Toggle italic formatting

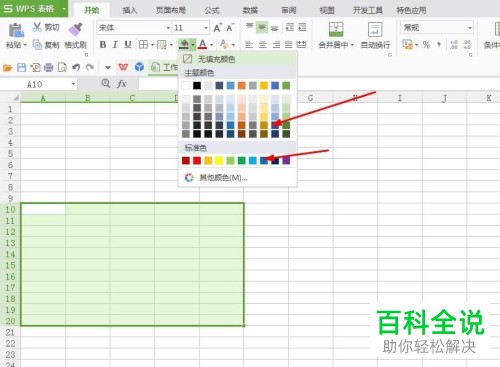pyautogui.click(x=115, y=44)
